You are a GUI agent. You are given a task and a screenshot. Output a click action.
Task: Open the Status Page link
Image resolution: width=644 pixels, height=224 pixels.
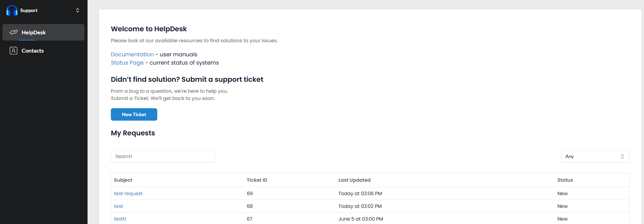pos(127,63)
